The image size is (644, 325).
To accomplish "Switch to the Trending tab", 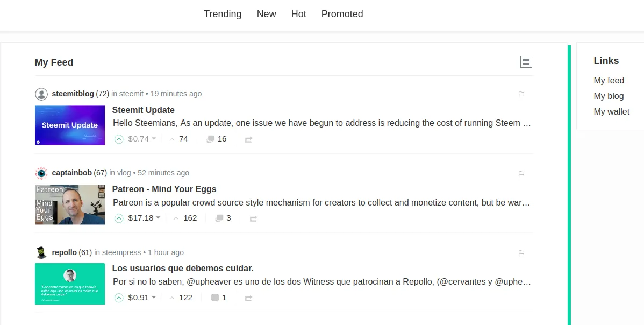I will pos(223,14).
